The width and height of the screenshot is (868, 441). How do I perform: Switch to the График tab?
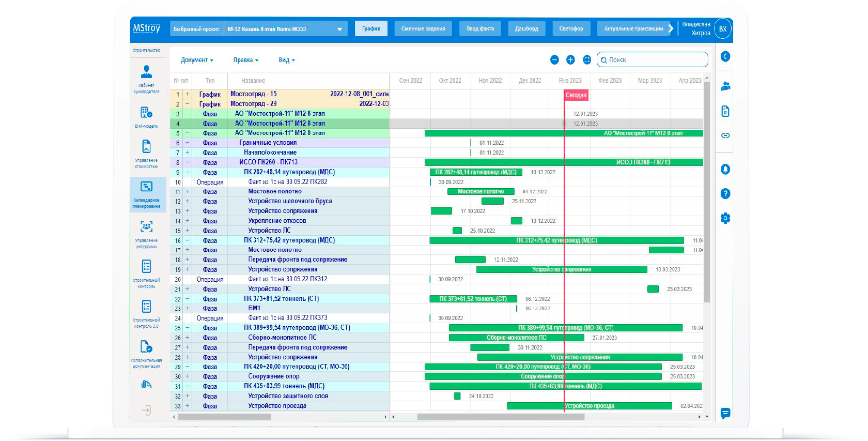coord(371,28)
